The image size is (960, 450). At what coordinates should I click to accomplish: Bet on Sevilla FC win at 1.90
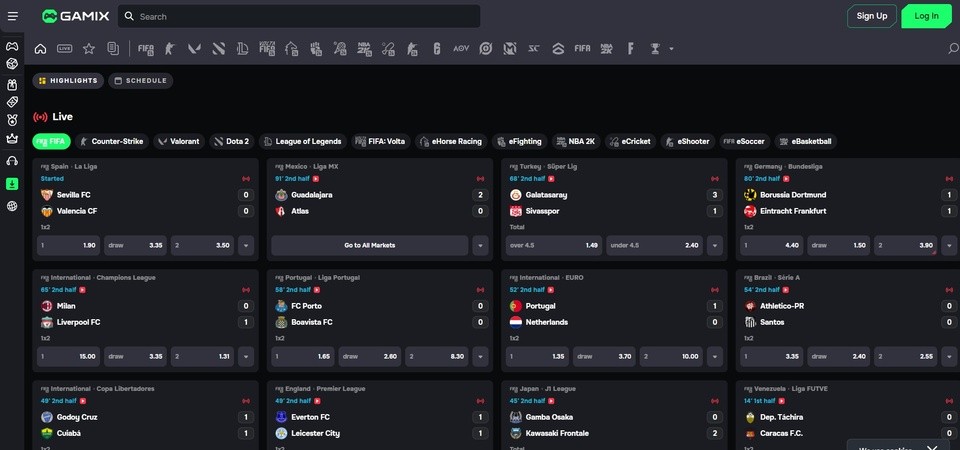69,246
